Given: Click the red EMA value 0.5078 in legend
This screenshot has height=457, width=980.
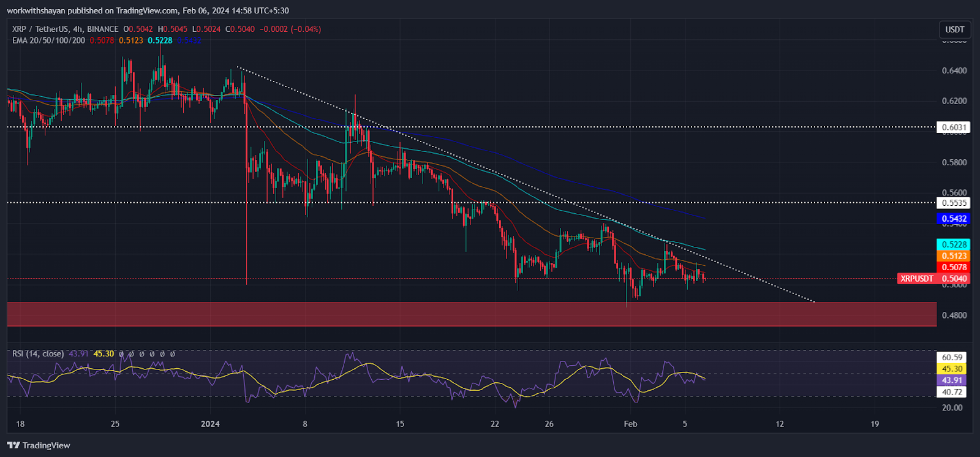Looking at the screenshot, I should pos(102,40).
